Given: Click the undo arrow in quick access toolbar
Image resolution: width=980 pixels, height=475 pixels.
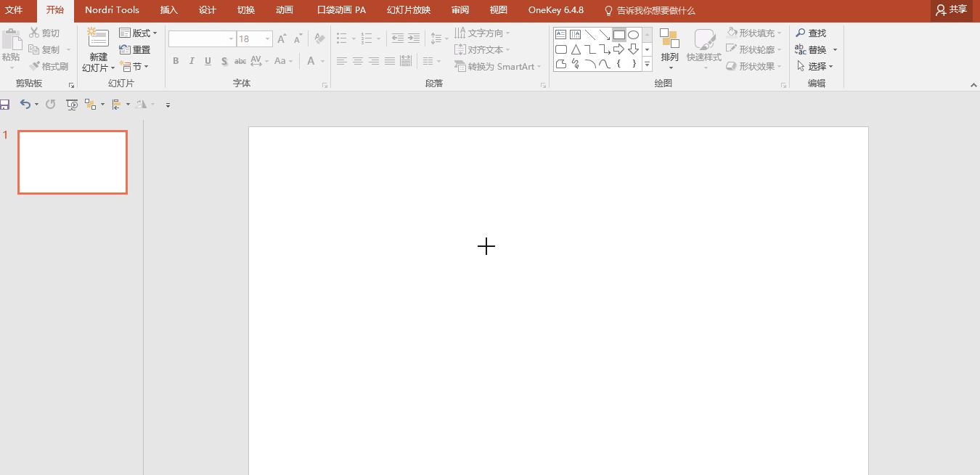Looking at the screenshot, I should tap(25, 105).
